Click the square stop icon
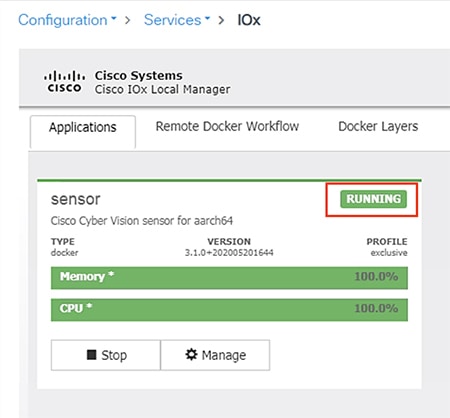 [91, 355]
